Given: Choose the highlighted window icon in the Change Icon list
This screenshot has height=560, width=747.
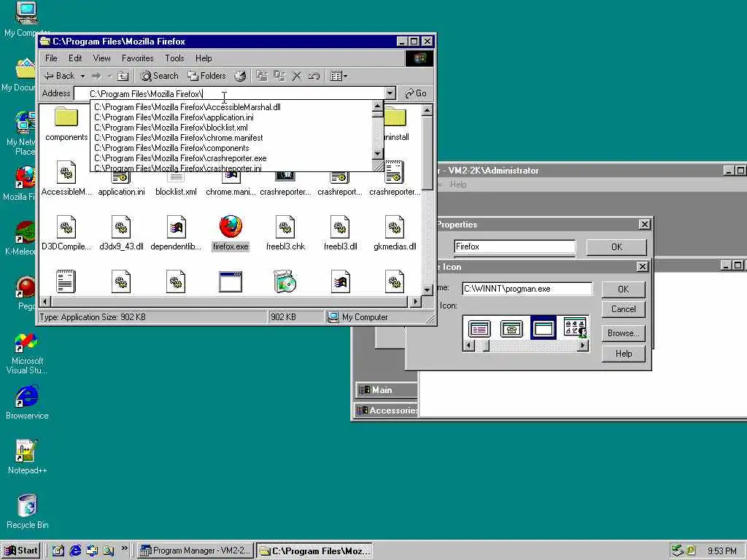Looking at the screenshot, I should point(543,328).
